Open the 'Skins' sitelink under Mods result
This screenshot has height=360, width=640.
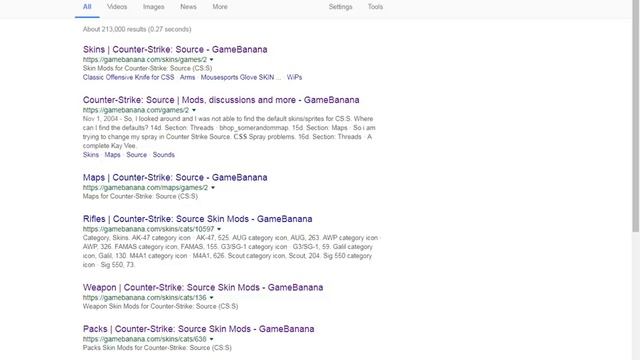[x=91, y=155]
